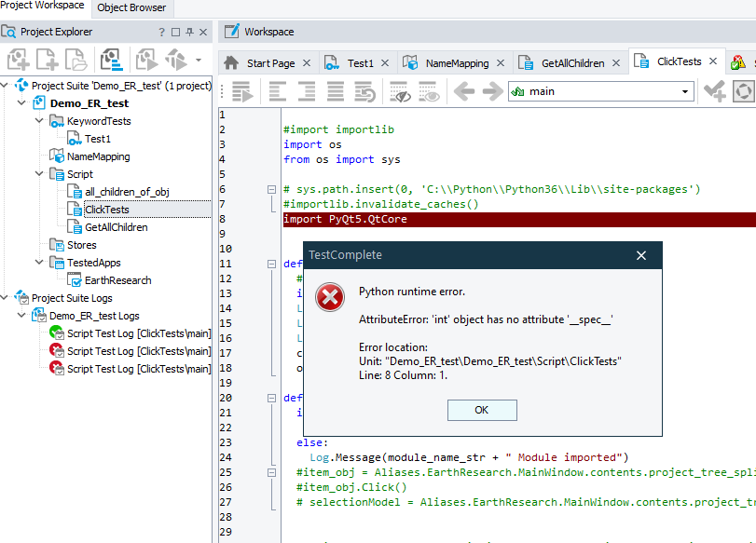Toggle auto-hide pin on Project Explorer
Viewport: 756px width, 543px height.
point(190,32)
